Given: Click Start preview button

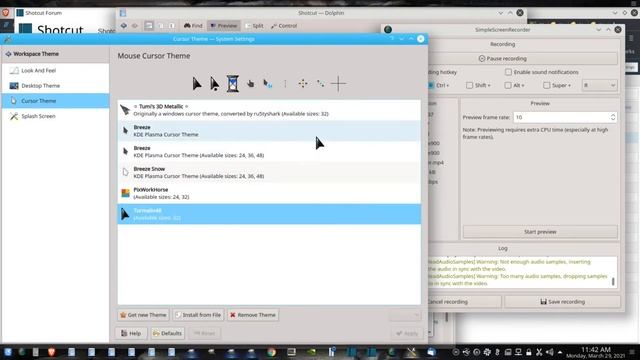Looking at the screenshot, I should tap(540, 232).
